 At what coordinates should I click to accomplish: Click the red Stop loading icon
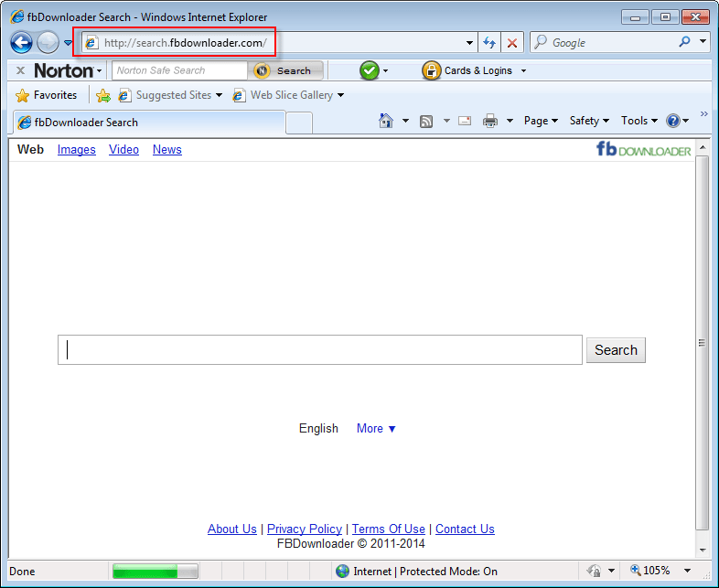[512, 43]
